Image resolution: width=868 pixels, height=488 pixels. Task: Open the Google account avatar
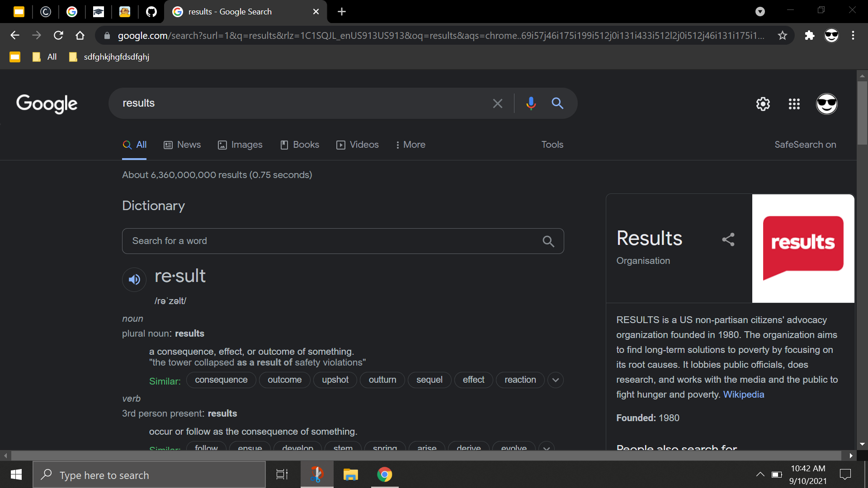[x=827, y=104]
